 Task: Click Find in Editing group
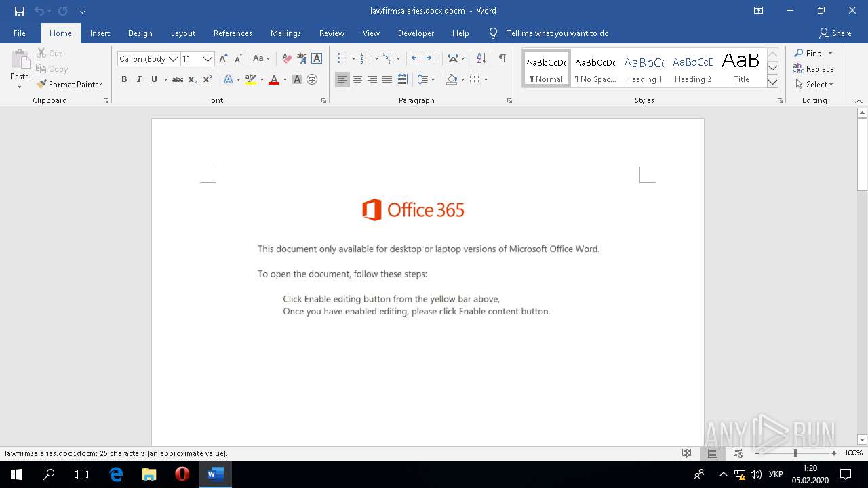coord(808,53)
